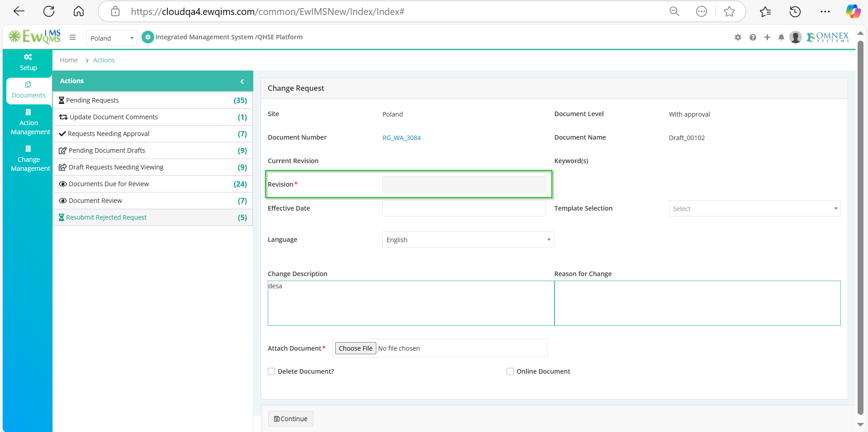Click the Pending Requests count (35)
The width and height of the screenshot is (868, 432).
tap(240, 100)
